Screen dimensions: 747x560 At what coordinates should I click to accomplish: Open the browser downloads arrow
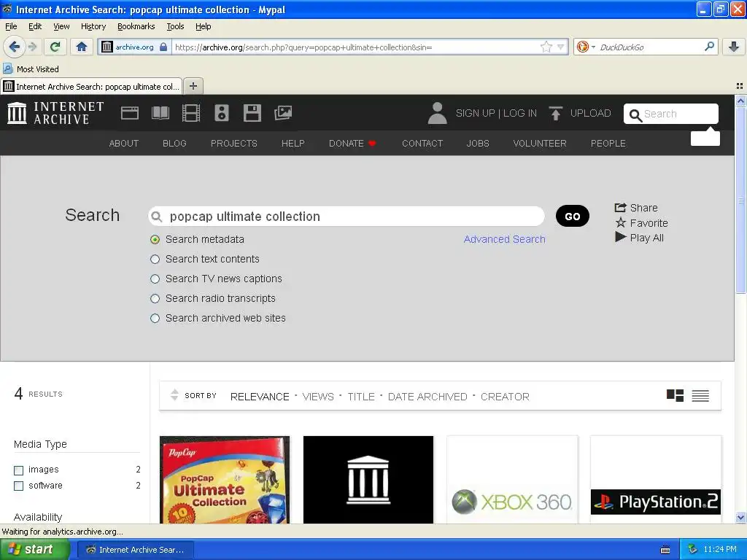[734, 47]
